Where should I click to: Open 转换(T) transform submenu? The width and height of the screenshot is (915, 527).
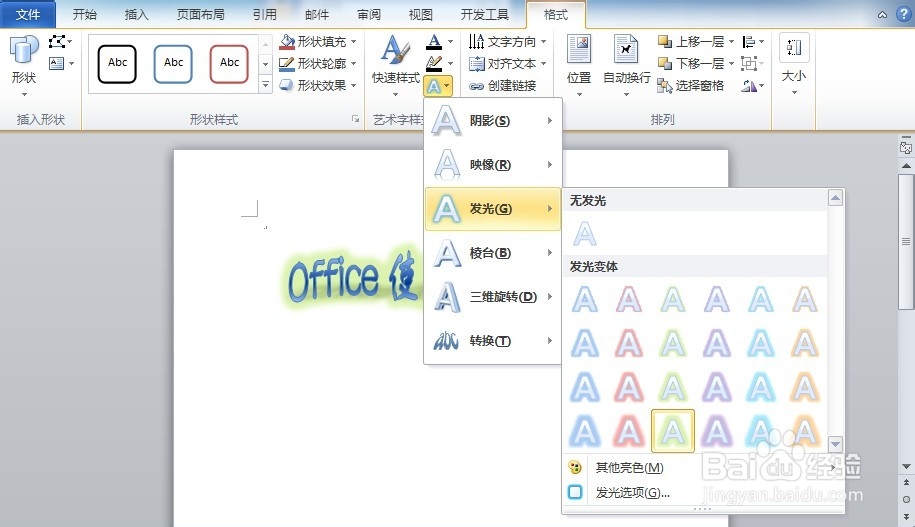click(493, 340)
